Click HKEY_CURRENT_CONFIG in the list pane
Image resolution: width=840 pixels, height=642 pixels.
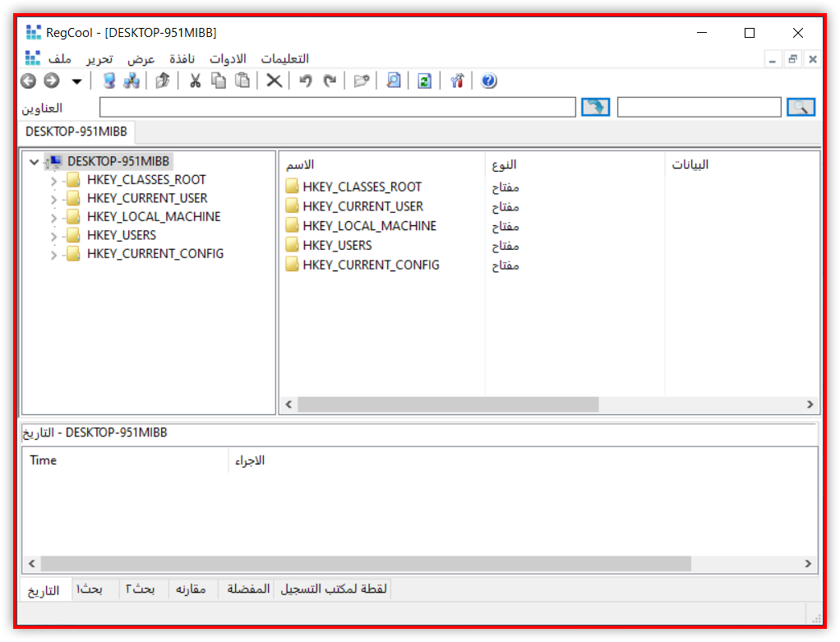point(371,265)
